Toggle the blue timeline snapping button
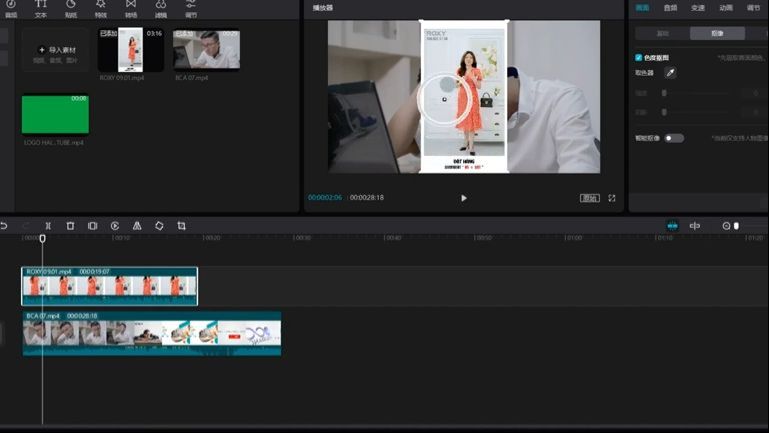 [x=672, y=226]
